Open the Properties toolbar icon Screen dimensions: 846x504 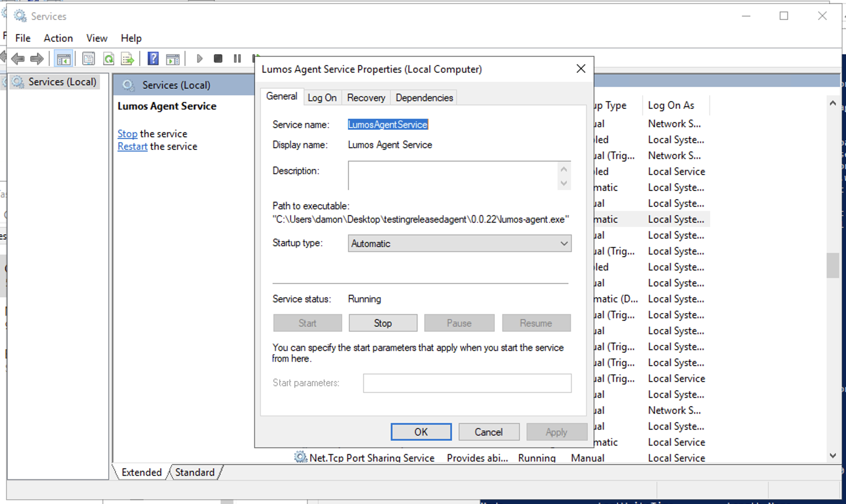(88, 59)
